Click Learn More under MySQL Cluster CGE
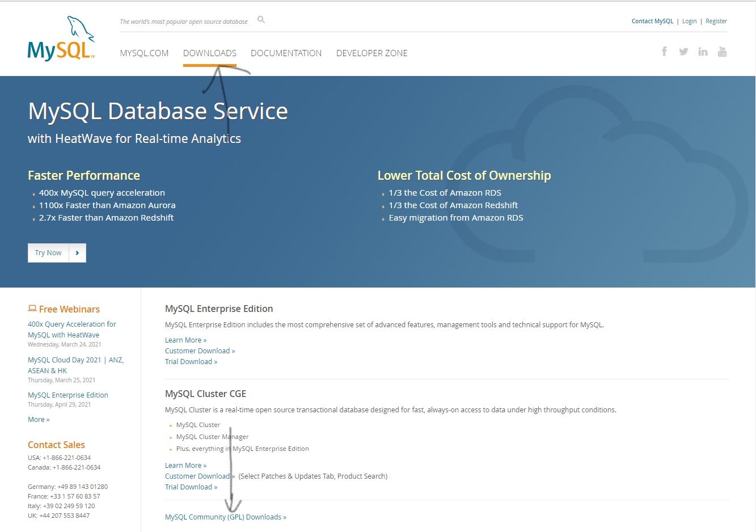756x532 pixels. click(185, 466)
